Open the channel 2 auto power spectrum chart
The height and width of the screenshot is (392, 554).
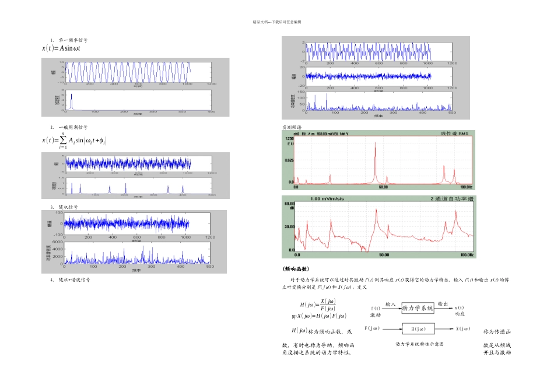coord(378,226)
